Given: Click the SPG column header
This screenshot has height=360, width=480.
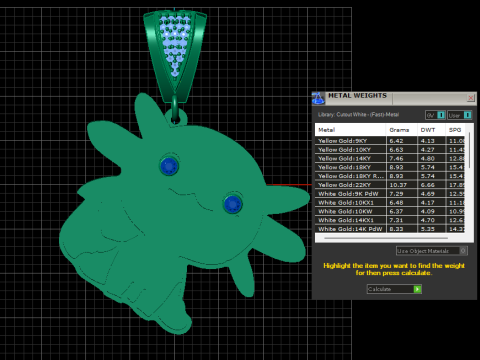Looking at the screenshot, I should 455,130.
